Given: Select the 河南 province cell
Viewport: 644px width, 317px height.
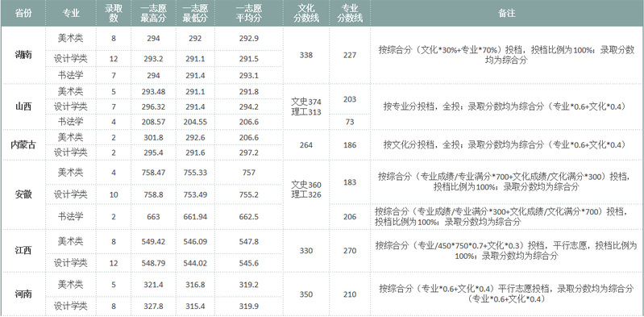Looking at the screenshot, I should tap(23, 294).
